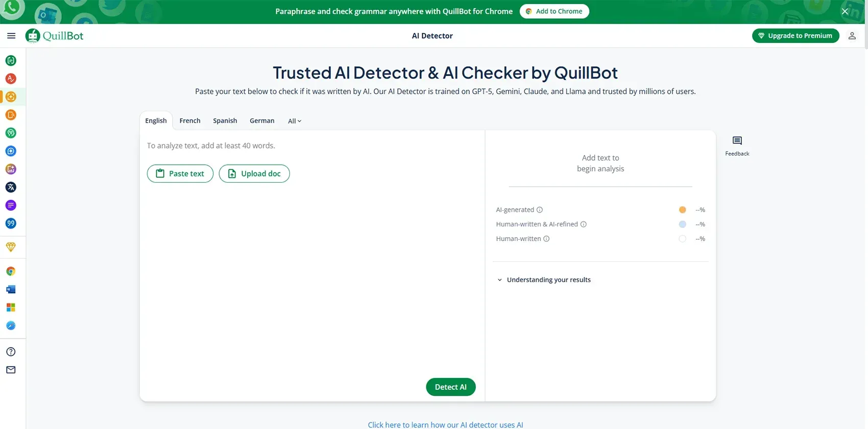Click the QuillBot logo
This screenshot has height=429, width=868.
click(x=55, y=36)
